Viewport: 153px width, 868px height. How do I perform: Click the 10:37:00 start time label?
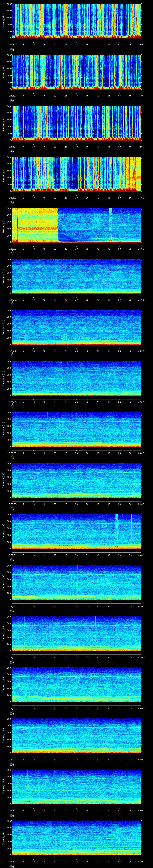(x=12, y=453)
